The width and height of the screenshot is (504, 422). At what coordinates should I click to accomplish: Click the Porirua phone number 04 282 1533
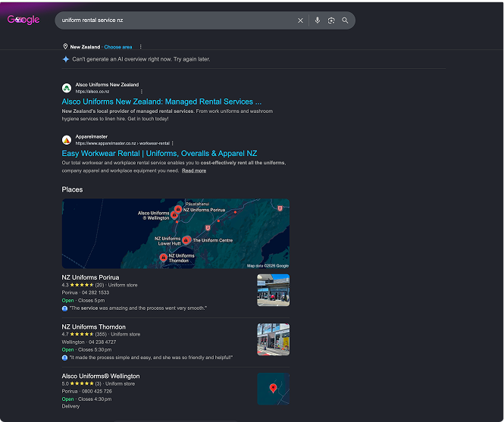point(95,292)
